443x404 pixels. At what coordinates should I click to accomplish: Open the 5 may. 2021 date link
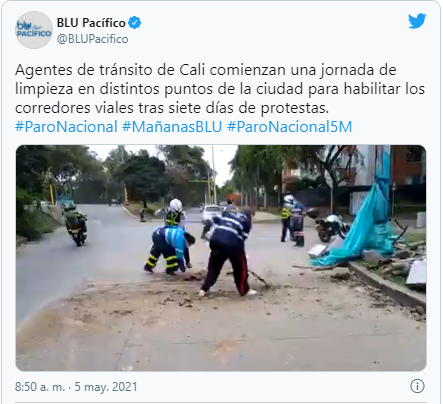106,387
